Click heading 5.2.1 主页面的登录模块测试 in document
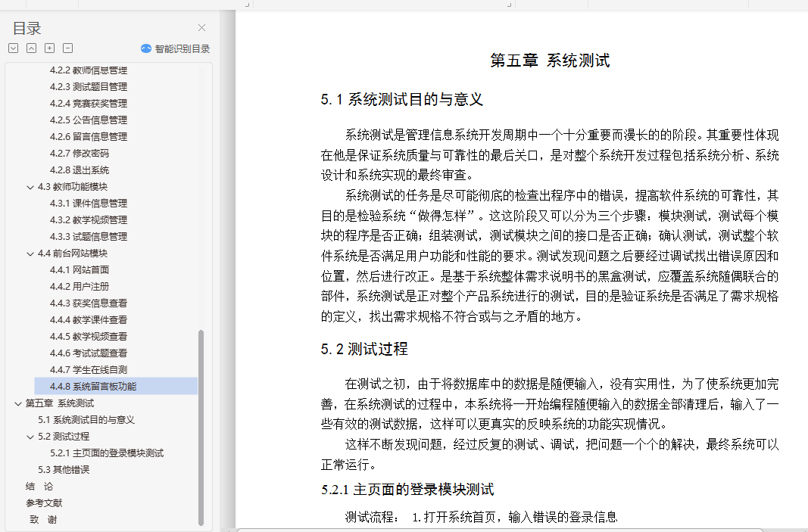808x532 pixels. point(407,490)
